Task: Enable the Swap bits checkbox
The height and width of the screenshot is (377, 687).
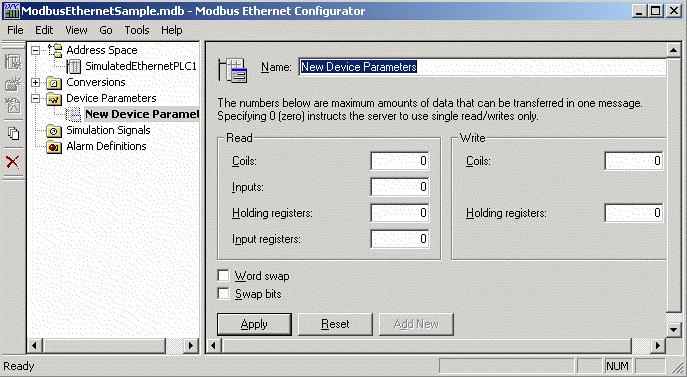Action: point(223,293)
